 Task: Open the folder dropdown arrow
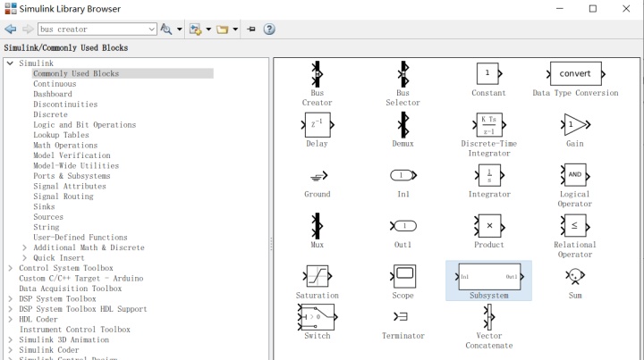(x=235, y=29)
